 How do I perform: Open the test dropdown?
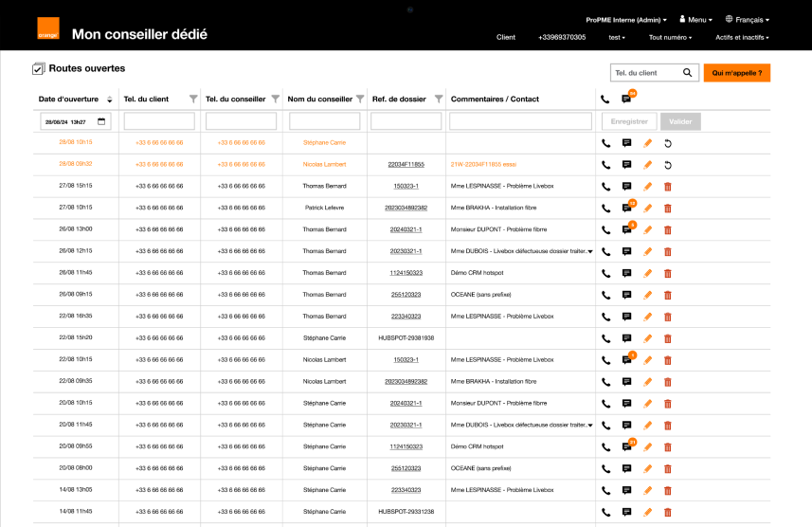617,37
